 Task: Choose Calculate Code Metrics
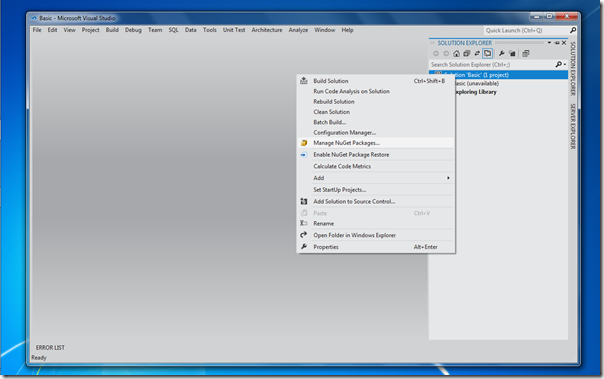pyautogui.click(x=376, y=166)
